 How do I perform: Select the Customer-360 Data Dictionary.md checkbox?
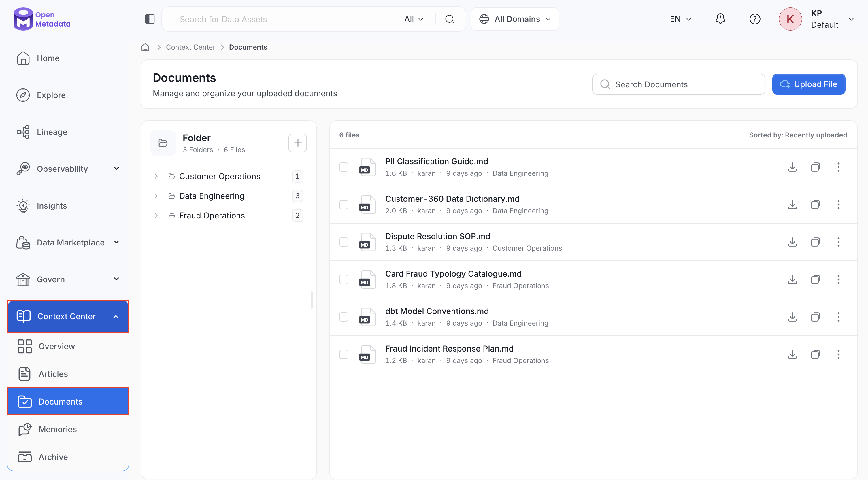(343, 205)
